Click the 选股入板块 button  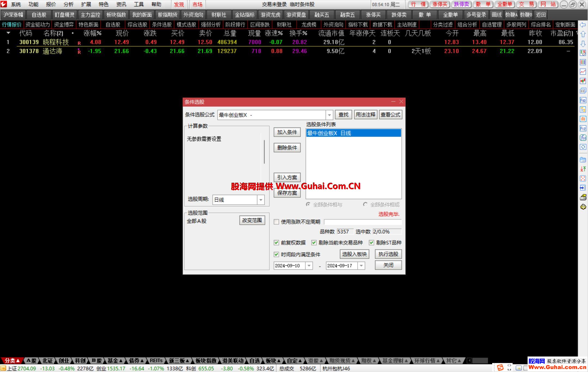[x=354, y=254]
